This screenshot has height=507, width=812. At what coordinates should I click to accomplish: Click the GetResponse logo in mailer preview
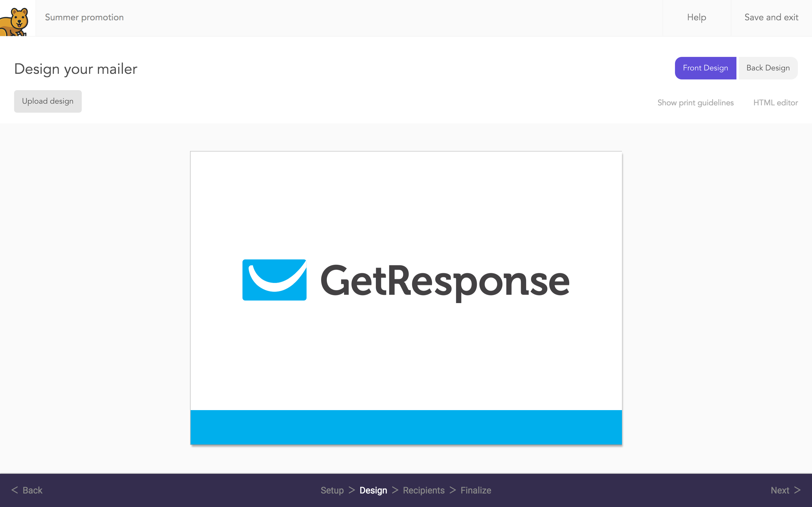click(x=406, y=280)
